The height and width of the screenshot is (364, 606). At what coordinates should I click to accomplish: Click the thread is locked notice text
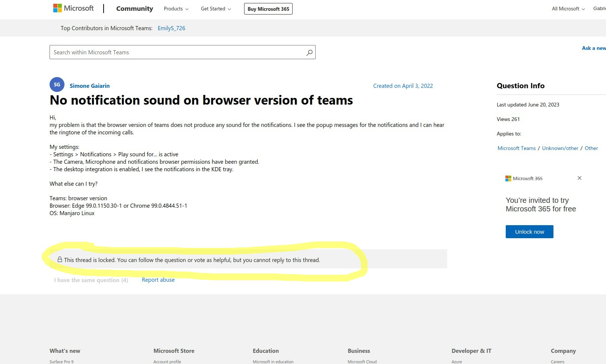[x=192, y=260]
